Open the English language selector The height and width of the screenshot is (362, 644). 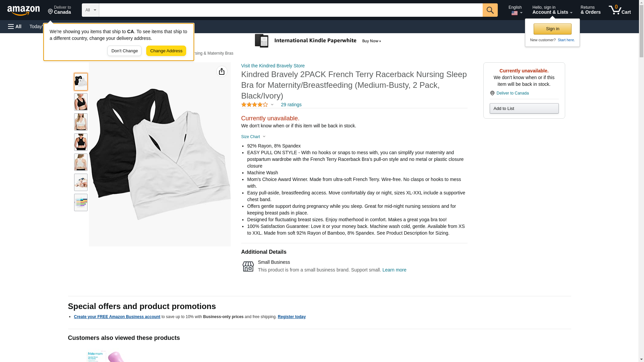click(x=515, y=10)
